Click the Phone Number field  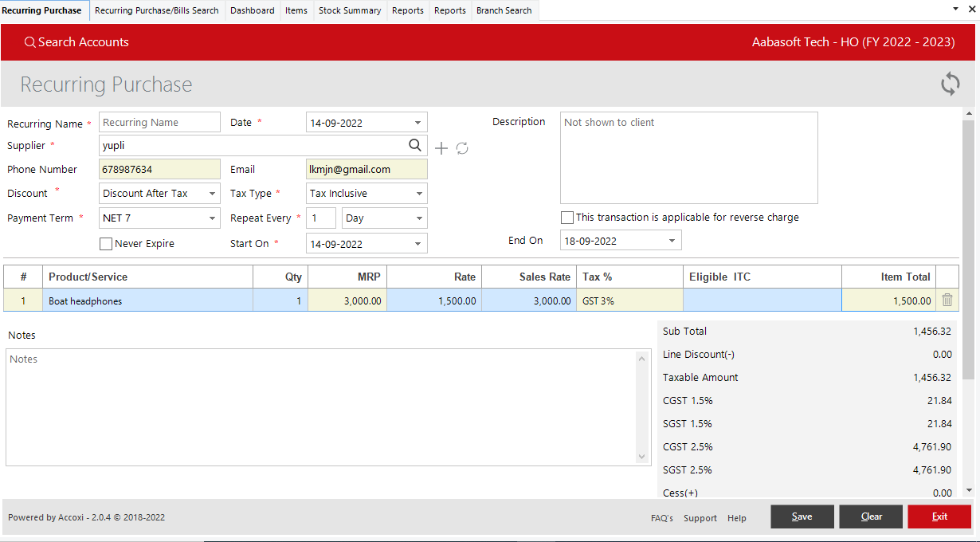[x=159, y=169]
